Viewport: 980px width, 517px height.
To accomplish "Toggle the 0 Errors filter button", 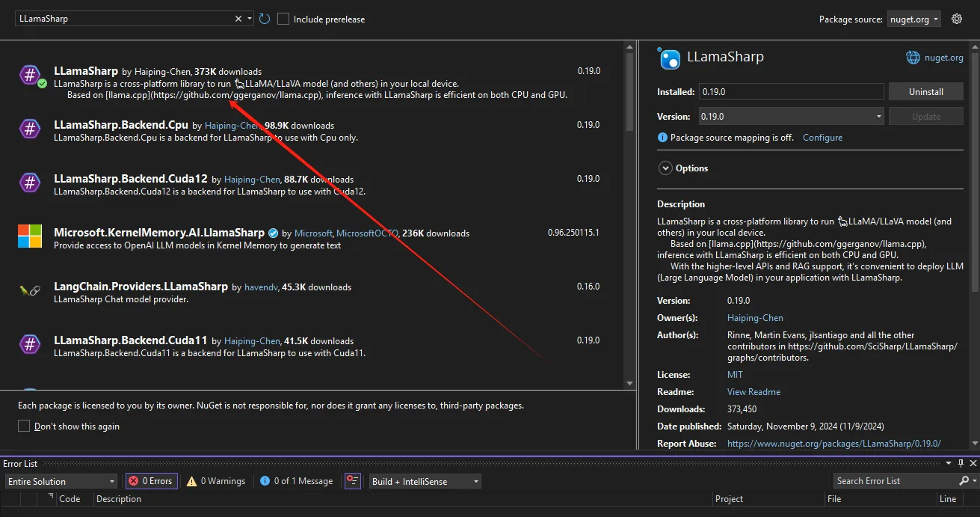I will point(152,481).
